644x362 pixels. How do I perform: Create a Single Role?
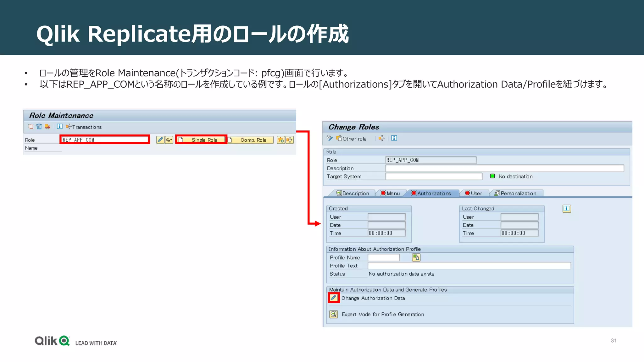[x=201, y=140]
